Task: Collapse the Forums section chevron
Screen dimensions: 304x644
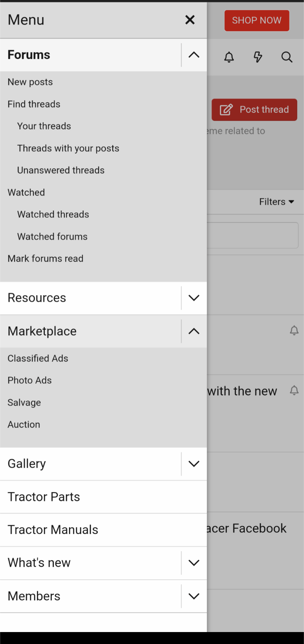Action: pos(194,55)
